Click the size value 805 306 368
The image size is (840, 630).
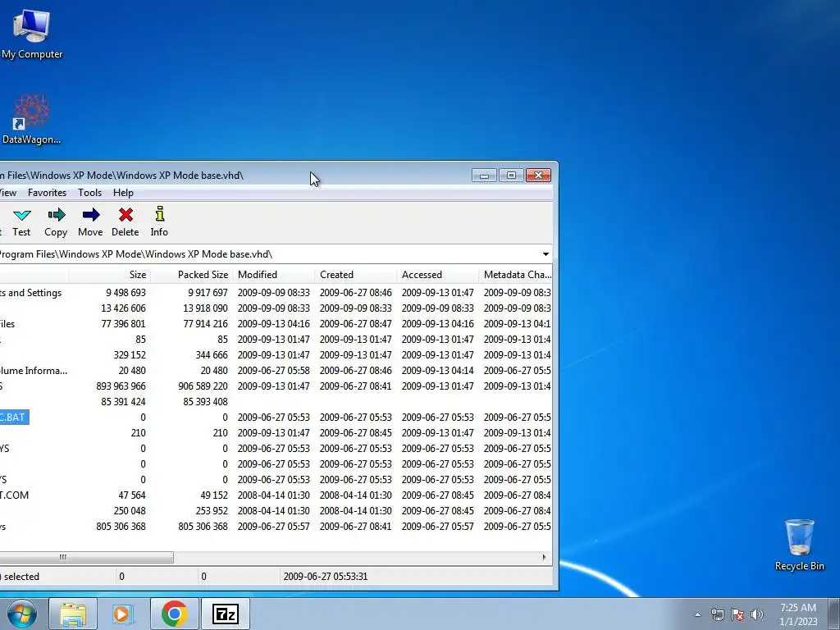pos(121,527)
